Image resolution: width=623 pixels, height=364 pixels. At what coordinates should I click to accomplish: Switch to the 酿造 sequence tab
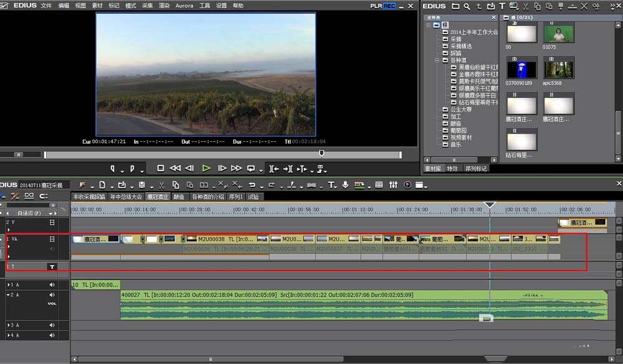[179, 197]
